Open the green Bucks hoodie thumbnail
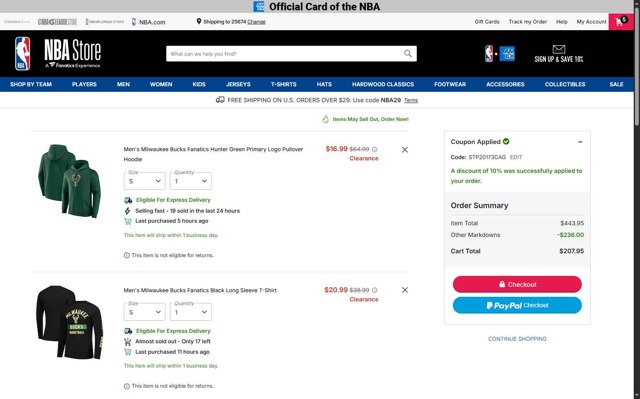The height and width of the screenshot is (399, 640). (69, 181)
